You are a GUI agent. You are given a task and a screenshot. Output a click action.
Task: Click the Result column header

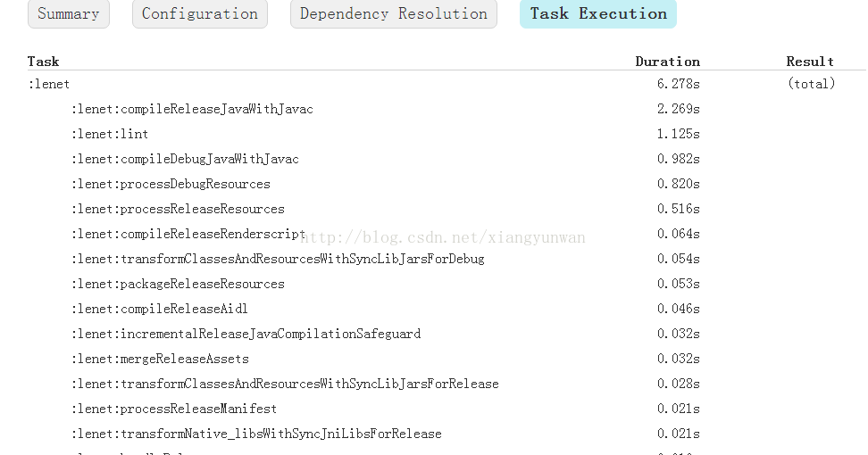tap(809, 62)
